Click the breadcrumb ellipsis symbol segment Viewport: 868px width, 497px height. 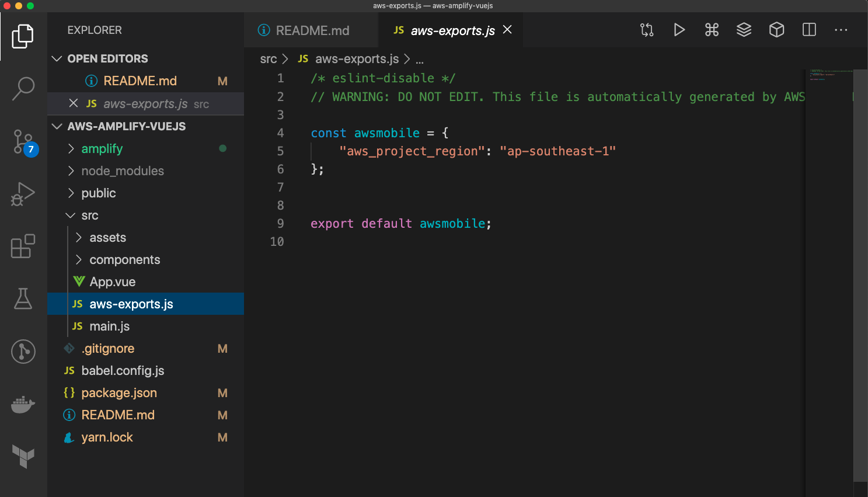point(419,60)
